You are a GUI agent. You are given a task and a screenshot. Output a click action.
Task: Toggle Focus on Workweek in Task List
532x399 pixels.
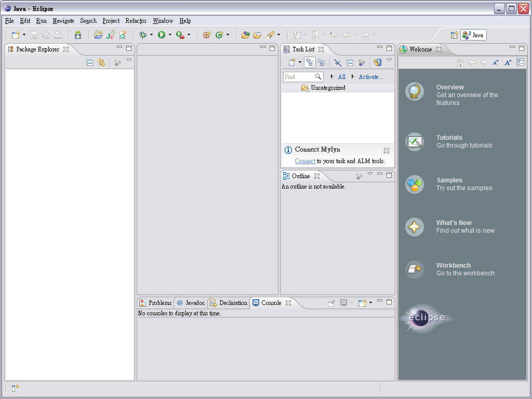pyautogui.click(x=362, y=62)
